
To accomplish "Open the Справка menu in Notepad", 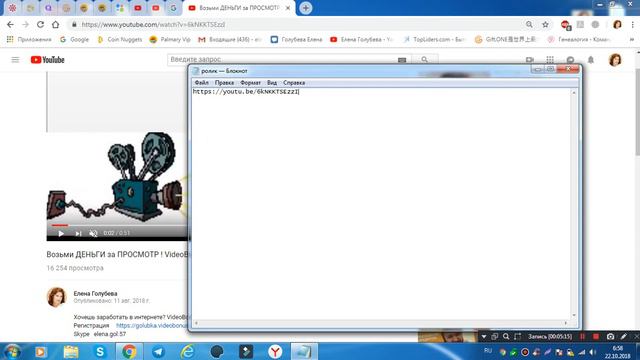I will tap(294, 82).
